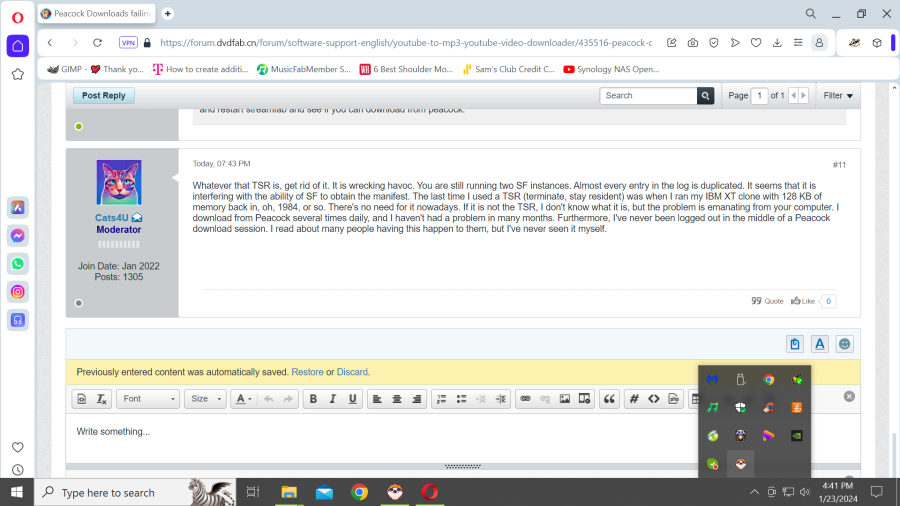
Task: Quote post #11
Action: [x=767, y=301]
